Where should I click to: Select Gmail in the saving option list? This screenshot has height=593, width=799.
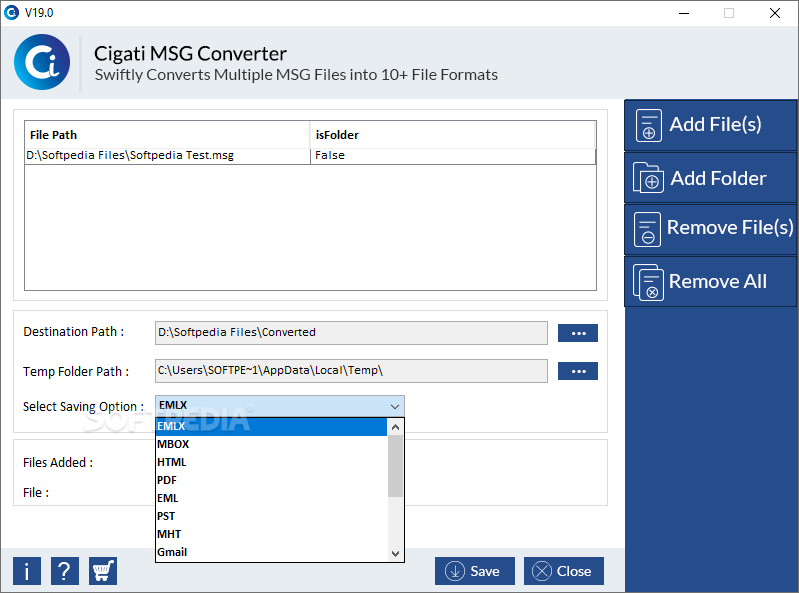[271, 552]
